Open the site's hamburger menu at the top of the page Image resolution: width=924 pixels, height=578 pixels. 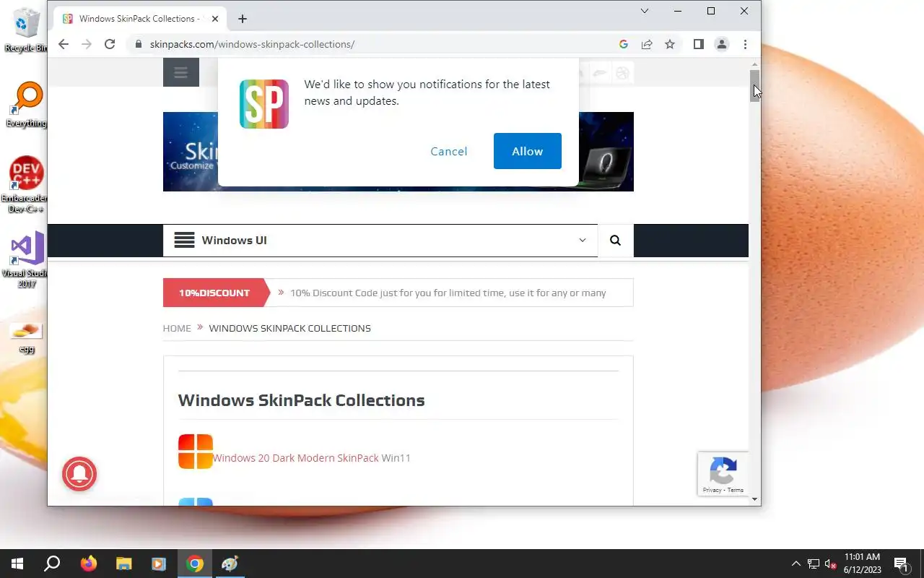click(x=181, y=72)
